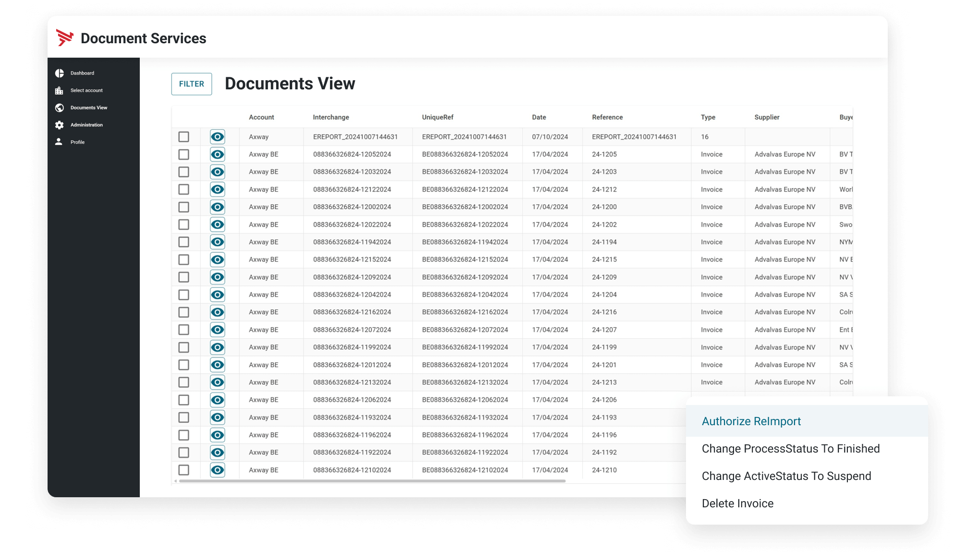The width and height of the screenshot is (980, 552).
Task: Select Change ProcessStatus To Finished
Action: pyautogui.click(x=790, y=449)
